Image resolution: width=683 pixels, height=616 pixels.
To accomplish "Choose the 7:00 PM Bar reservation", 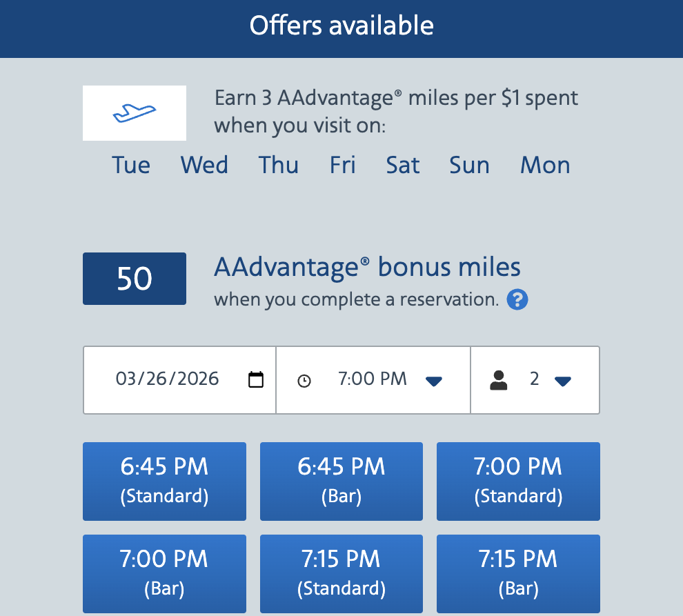I will 164,573.
